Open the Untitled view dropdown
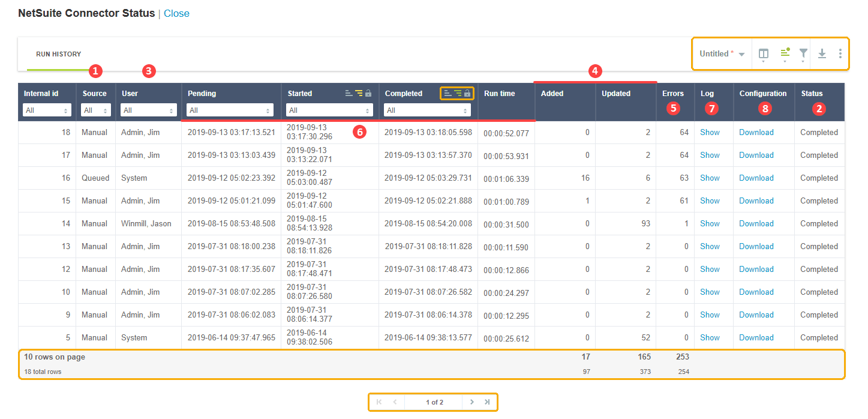This screenshot has height=419, width=868. coord(722,54)
